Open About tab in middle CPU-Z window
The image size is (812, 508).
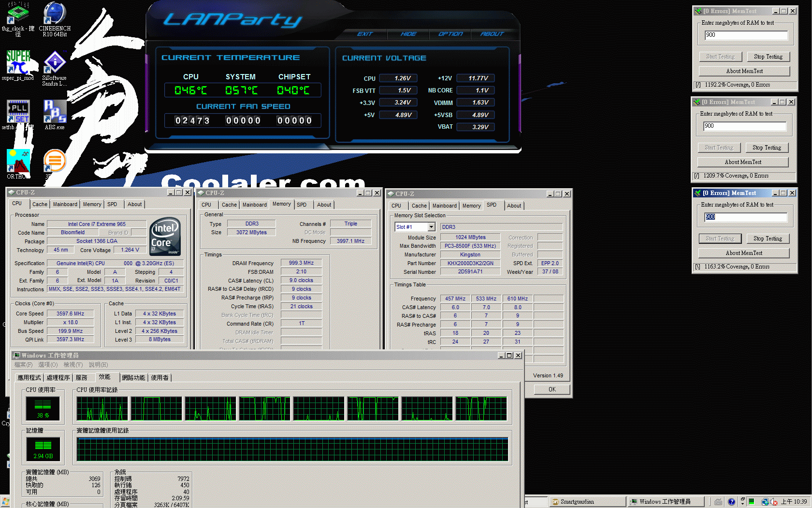[x=324, y=205]
